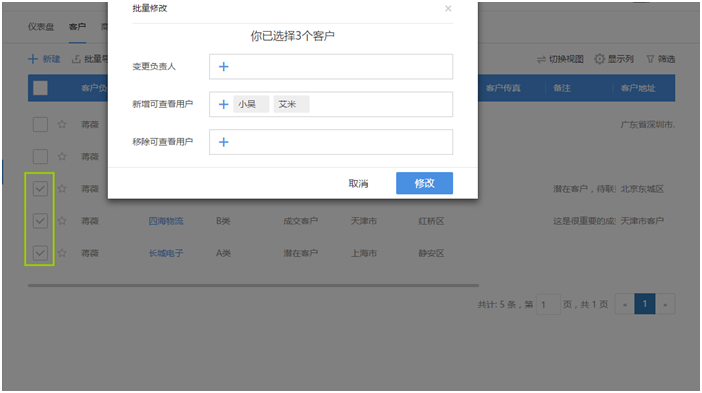Uncheck the checkbox for the 北京东城区 row

[x=40, y=189]
